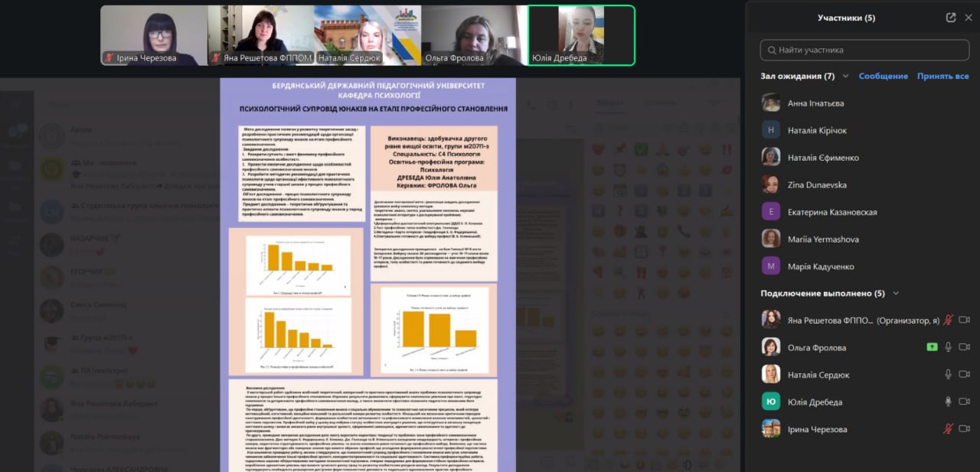Click Анна Ігнатьєва's avatar in waiting room
980x472 pixels.
[x=771, y=103]
